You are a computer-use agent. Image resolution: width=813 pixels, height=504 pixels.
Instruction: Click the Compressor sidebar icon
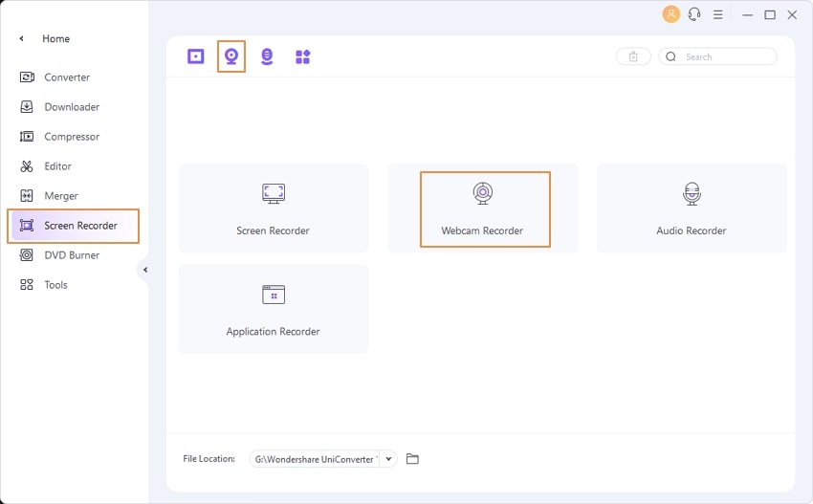pos(27,137)
